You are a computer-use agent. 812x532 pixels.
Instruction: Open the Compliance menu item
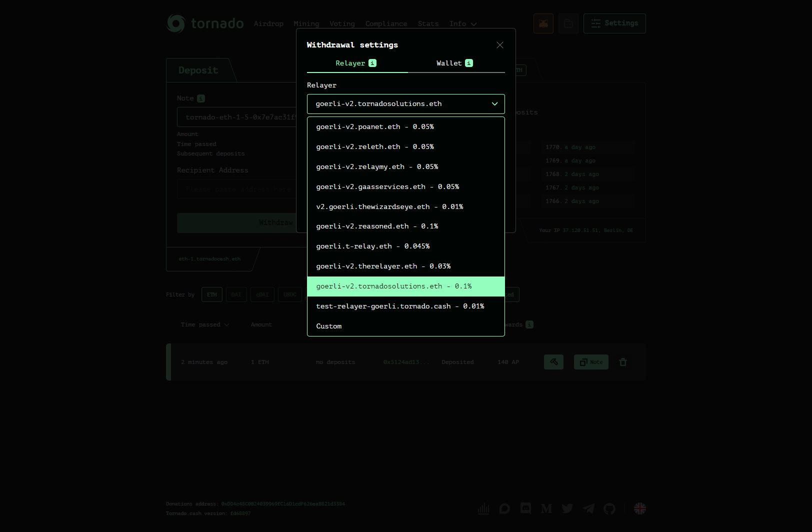point(386,23)
